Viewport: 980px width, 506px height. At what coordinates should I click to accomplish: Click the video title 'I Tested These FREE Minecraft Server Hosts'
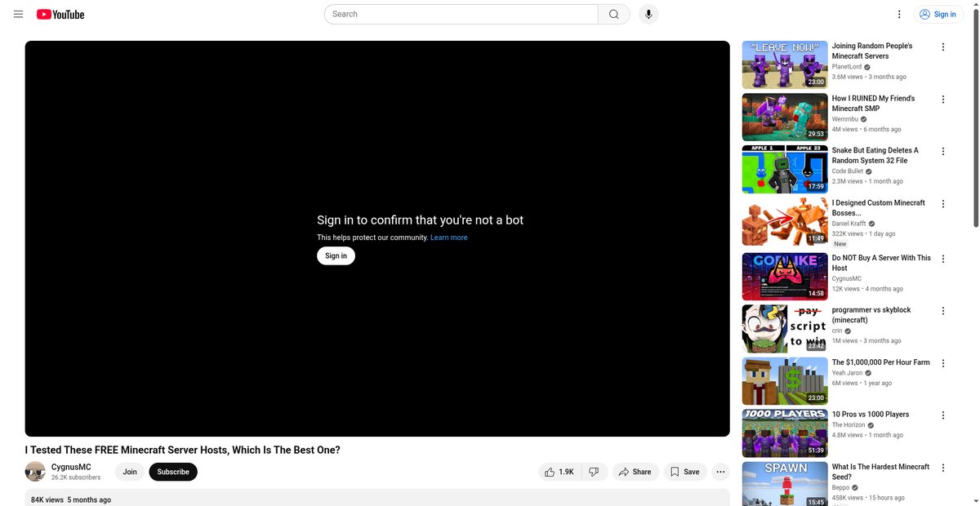click(183, 450)
